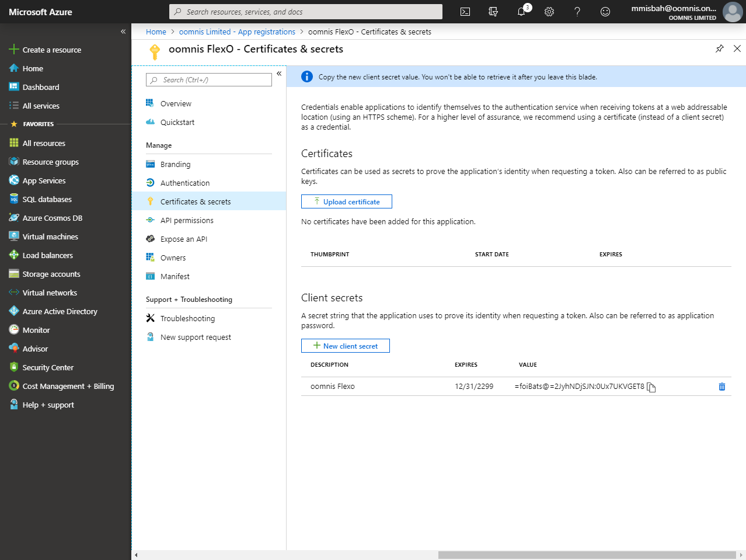
Task: Click the New client secret button
Action: click(346, 346)
